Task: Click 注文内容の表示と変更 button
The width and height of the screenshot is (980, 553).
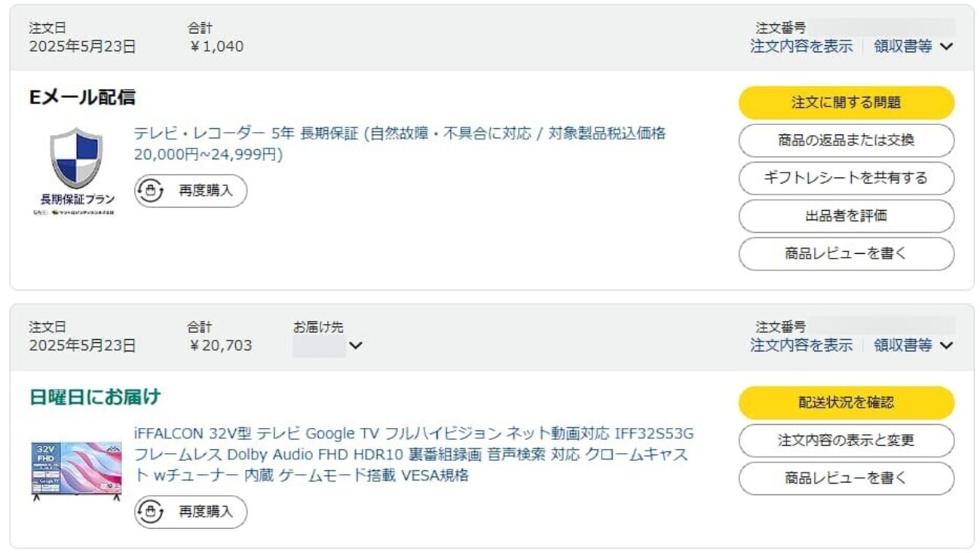Action: tap(846, 440)
